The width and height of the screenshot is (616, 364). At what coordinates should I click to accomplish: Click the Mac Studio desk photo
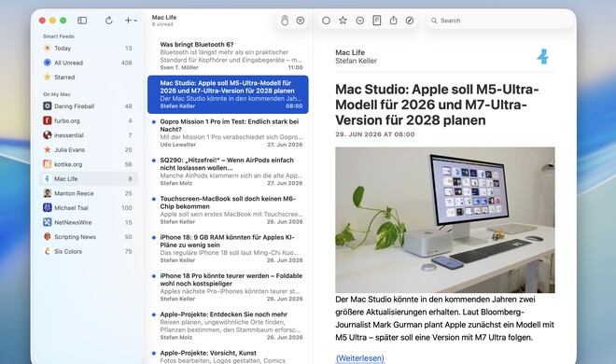point(445,220)
